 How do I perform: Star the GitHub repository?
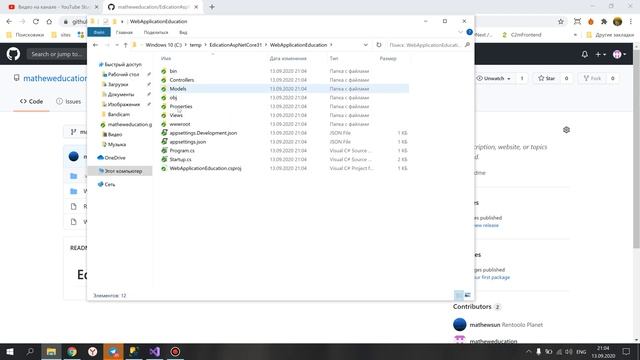(x=547, y=78)
